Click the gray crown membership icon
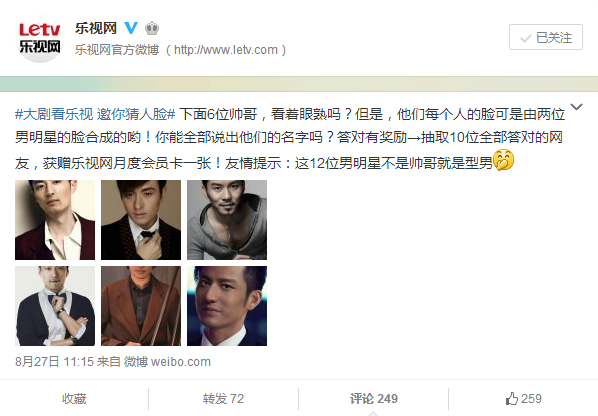This screenshot has height=416, width=598. (152, 28)
